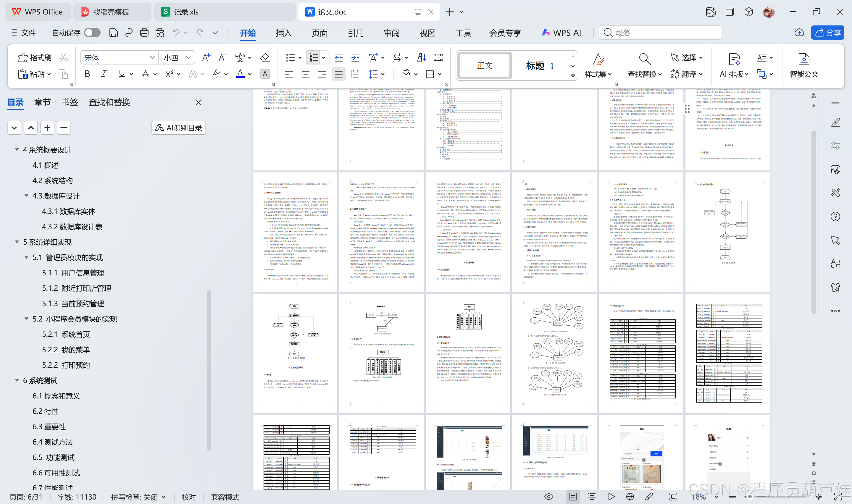The height and width of the screenshot is (504, 852).
Task: Collapse the '4.3.数据库设计' outline node
Action: [x=26, y=196]
